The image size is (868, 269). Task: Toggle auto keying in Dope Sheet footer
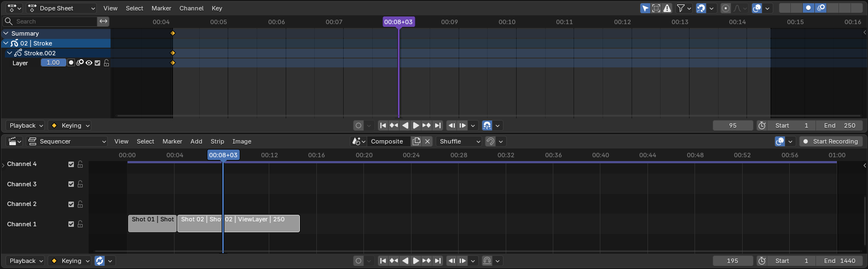[358, 125]
